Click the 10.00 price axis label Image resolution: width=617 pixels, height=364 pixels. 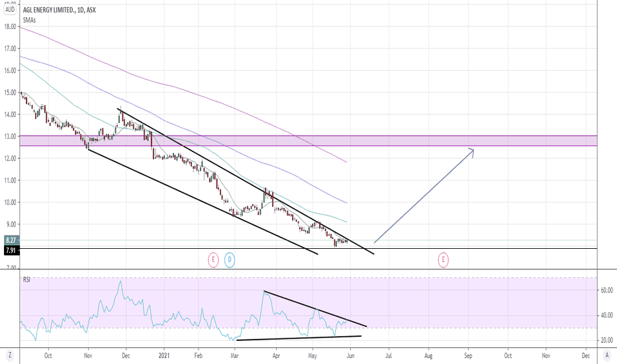click(11, 203)
